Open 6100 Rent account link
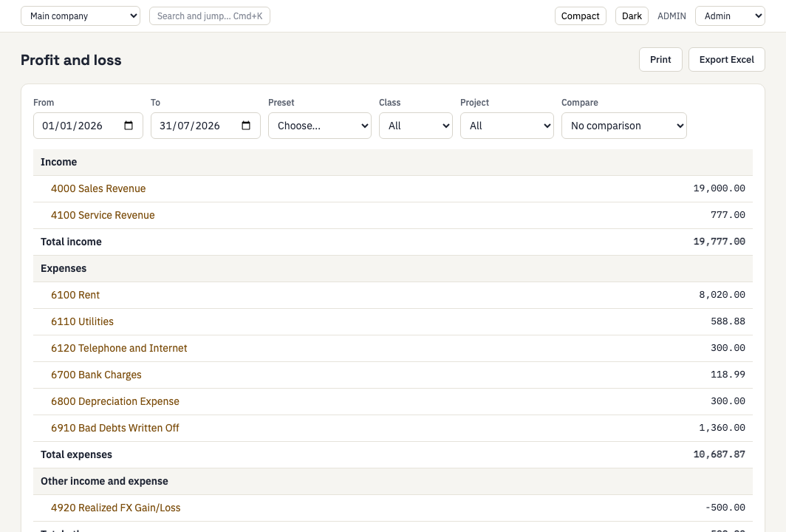This screenshot has width=786, height=532. (75, 295)
